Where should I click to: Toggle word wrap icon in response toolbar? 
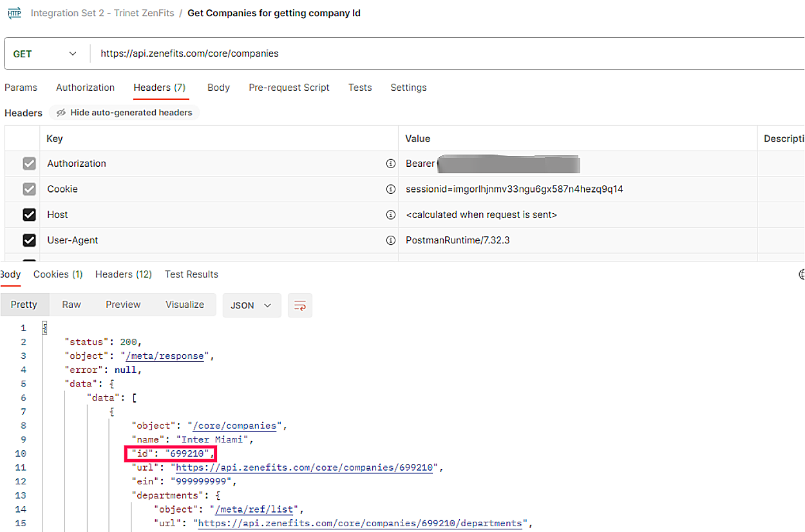(x=300, y=305)
